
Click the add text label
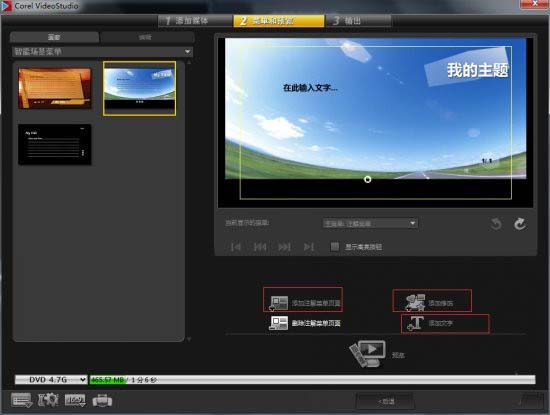coord(441,323)
